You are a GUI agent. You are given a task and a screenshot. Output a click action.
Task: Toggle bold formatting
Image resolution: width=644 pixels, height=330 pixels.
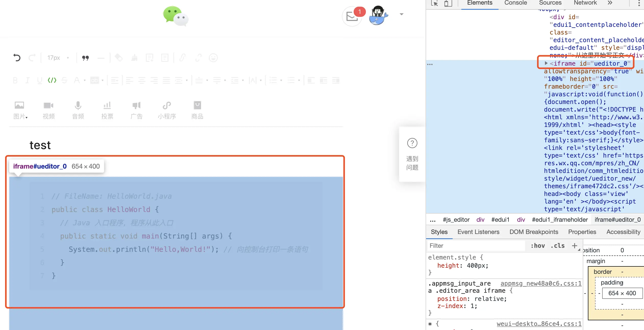click(15, 80)
